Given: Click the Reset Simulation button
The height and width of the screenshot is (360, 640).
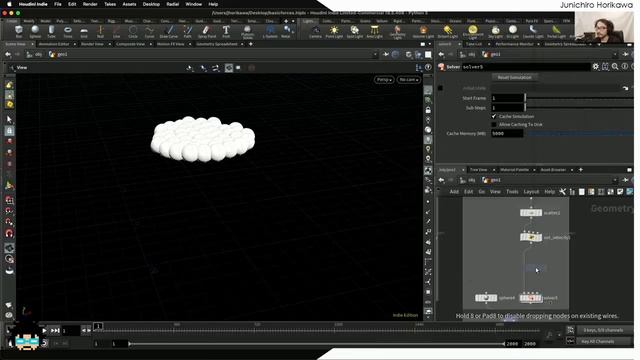Looking at the screenshot, I should [514, 78].
